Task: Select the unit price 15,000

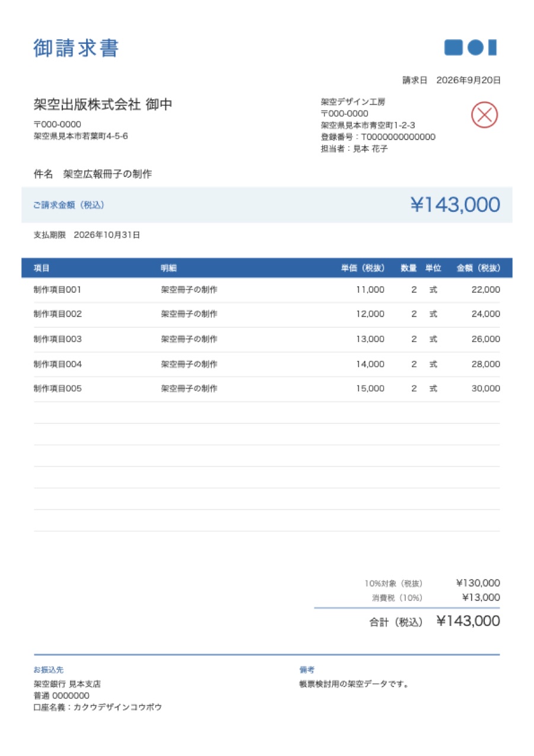Action: (x=370, y=389)
